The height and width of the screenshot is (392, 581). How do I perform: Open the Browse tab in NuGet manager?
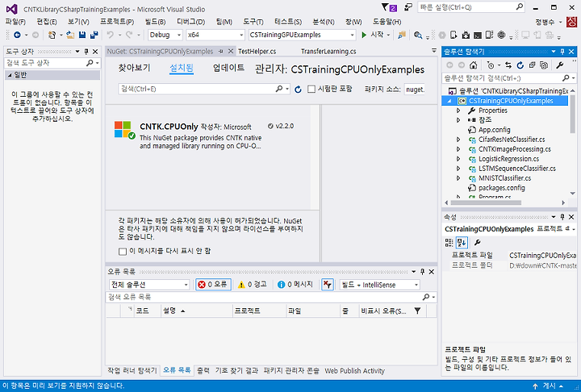[134, 68]
